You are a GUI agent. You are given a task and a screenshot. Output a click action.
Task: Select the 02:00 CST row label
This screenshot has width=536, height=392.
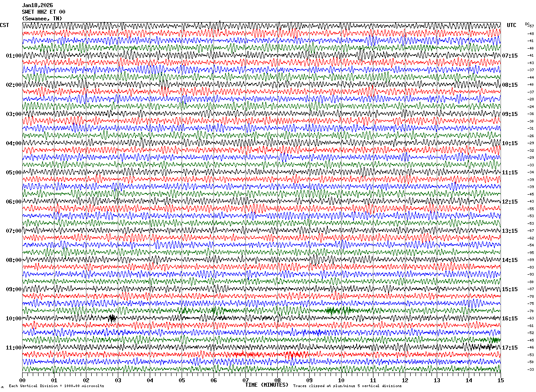click(14, 85)
